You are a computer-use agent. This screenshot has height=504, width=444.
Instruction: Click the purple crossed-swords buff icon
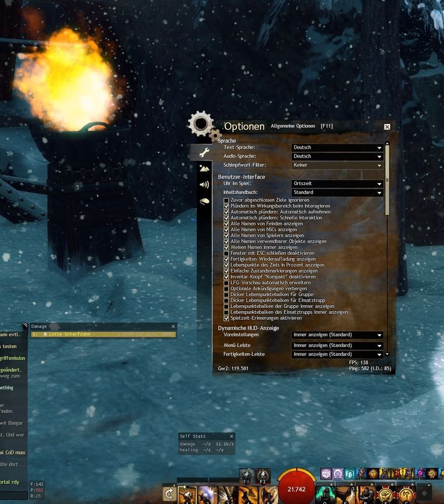click(338, 474)
